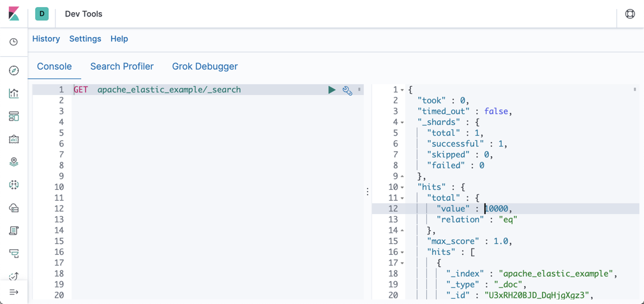The width and height of the screenshot is (644, 304).
Task: Open the Help link in Console toolbar
Action: 119,39
